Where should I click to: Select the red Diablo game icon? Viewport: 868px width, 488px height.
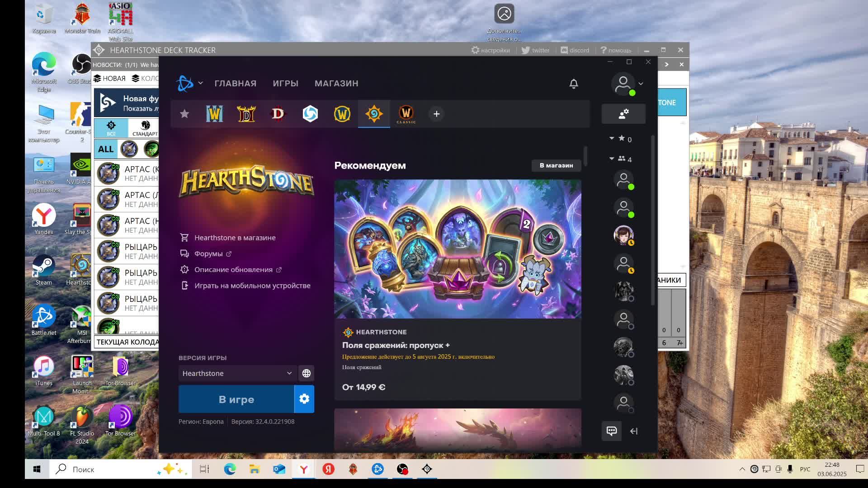pyautogui.click(x=278, y=114)
